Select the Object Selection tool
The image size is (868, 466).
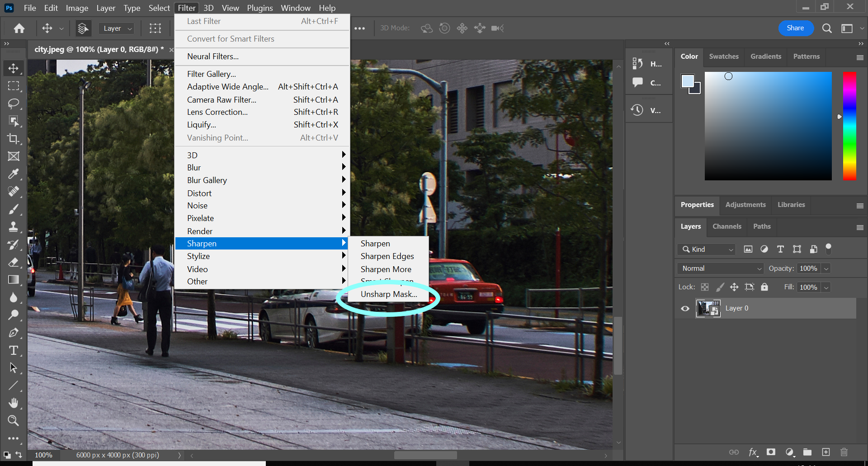coord(14,121)
